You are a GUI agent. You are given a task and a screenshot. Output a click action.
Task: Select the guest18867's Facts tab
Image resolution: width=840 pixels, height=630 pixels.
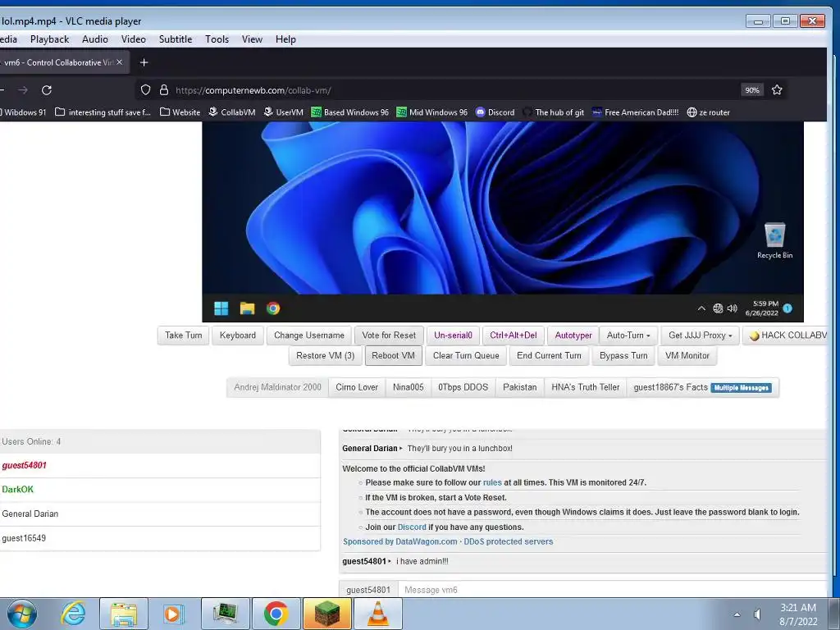[x=702, y=387]
